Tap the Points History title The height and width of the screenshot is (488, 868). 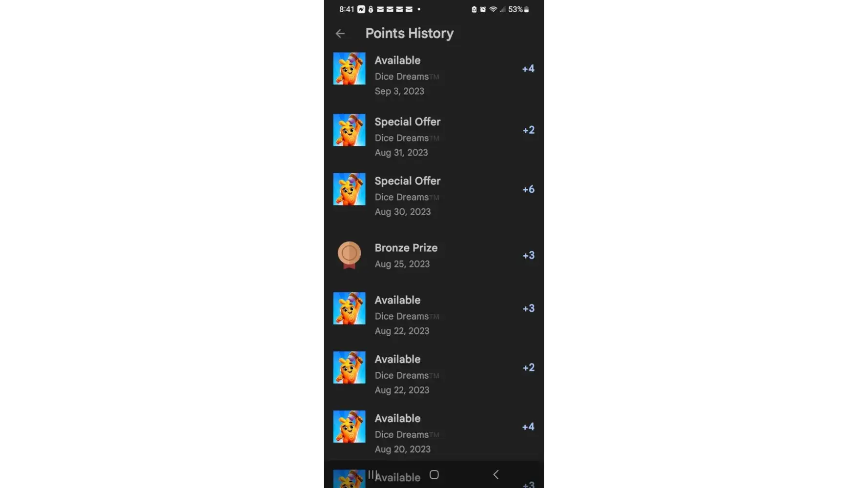pyautogui.click(x=410, y=33)
